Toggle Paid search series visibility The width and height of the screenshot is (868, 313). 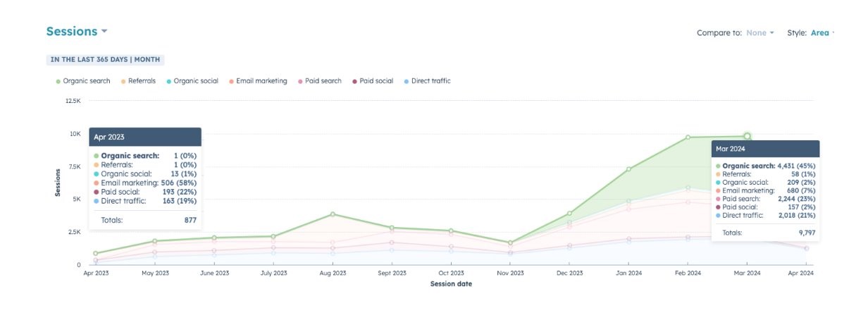point(323,81)
